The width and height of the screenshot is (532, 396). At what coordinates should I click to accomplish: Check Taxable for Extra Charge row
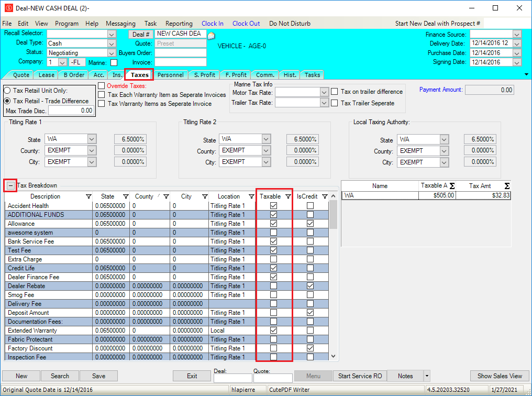[x=273, y=259]
